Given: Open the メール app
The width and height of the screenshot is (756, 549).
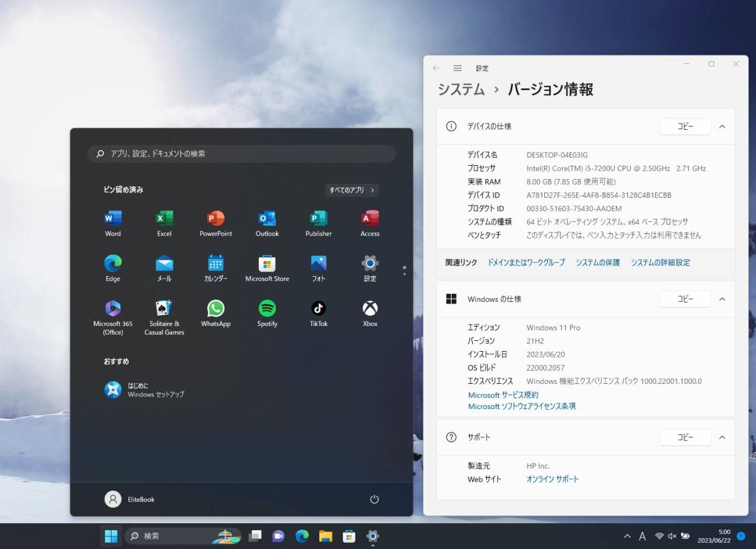Looking at the screenshot, I should 164,269.
